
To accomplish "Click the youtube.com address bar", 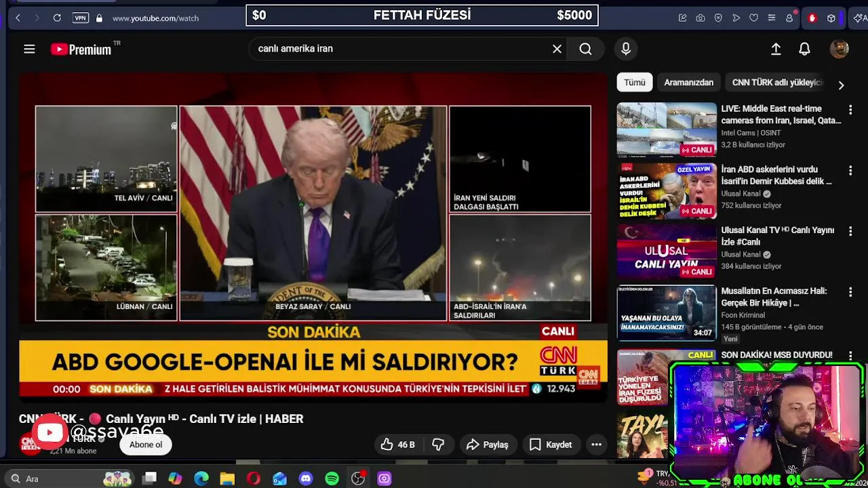I will point(156,18).
